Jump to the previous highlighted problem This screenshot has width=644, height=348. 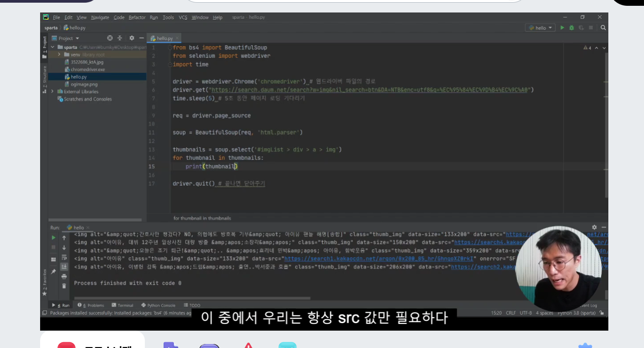tap(597, 48)
